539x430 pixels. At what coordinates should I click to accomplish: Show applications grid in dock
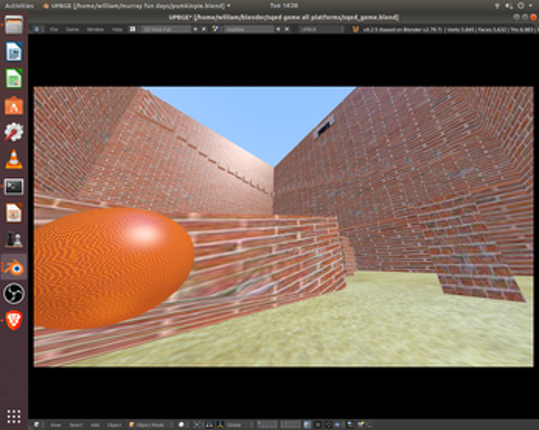(14, 416)
